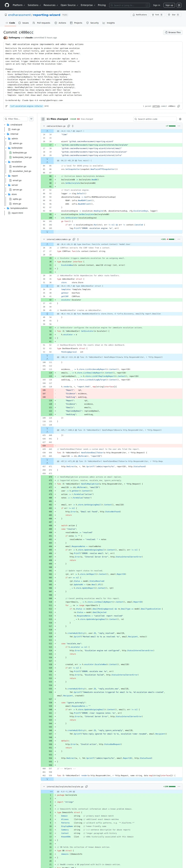
Task: Open the lizf.escalation-engine-refactor branch link
Action: pos(27,106)
